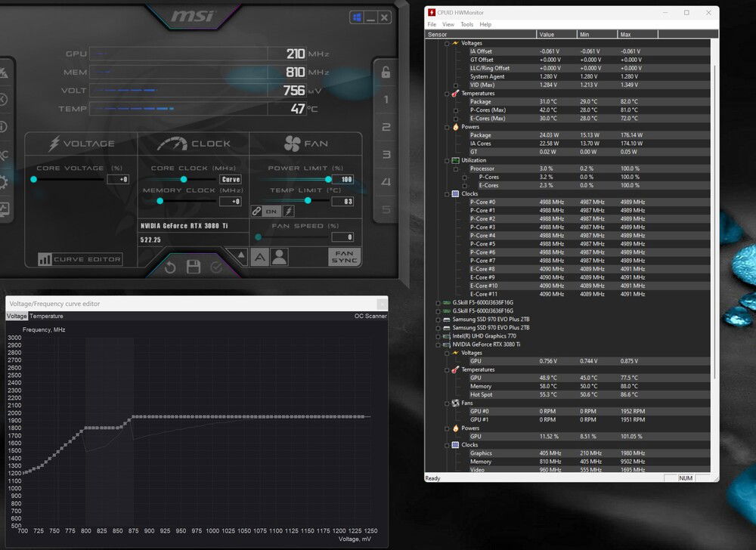Click the HWMonitor vertical scrollbar

[x=714, y=221]
